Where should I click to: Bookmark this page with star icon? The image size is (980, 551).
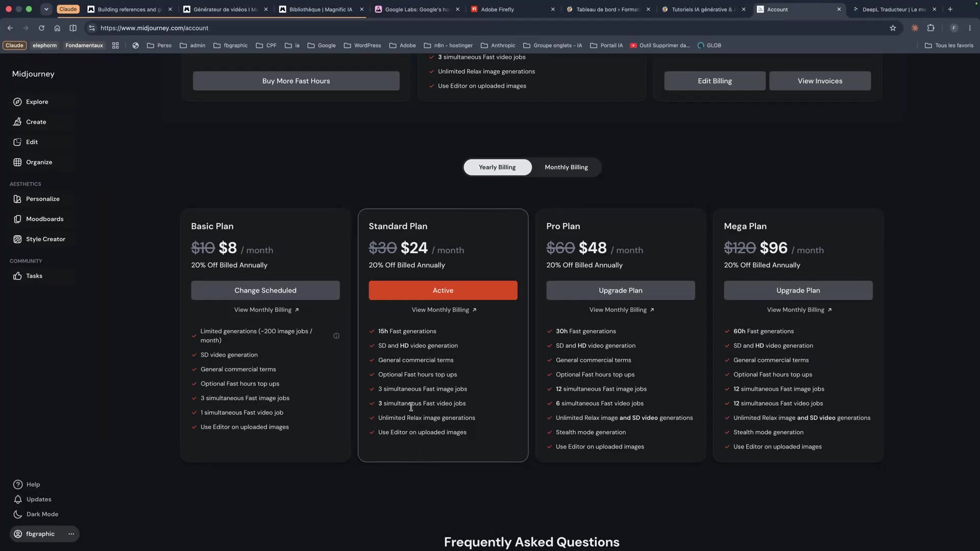[x=893, y=28]
